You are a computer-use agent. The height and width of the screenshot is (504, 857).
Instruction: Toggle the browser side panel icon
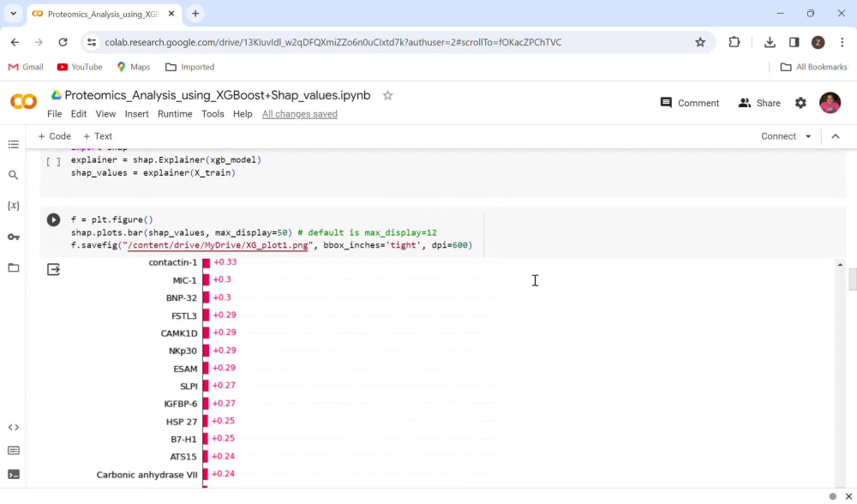pyautogui.click(x=794, y=42)
